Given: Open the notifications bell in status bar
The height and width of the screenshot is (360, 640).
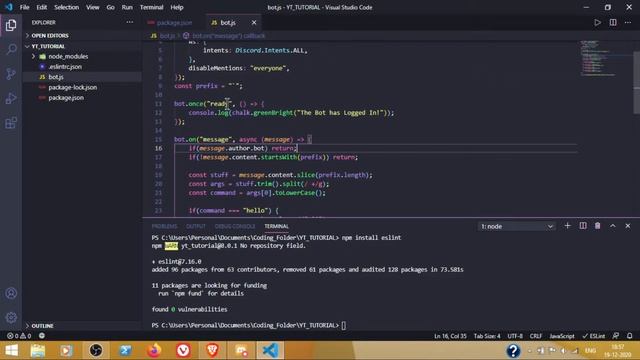Looking at the screenshot, I should point(629,336).
